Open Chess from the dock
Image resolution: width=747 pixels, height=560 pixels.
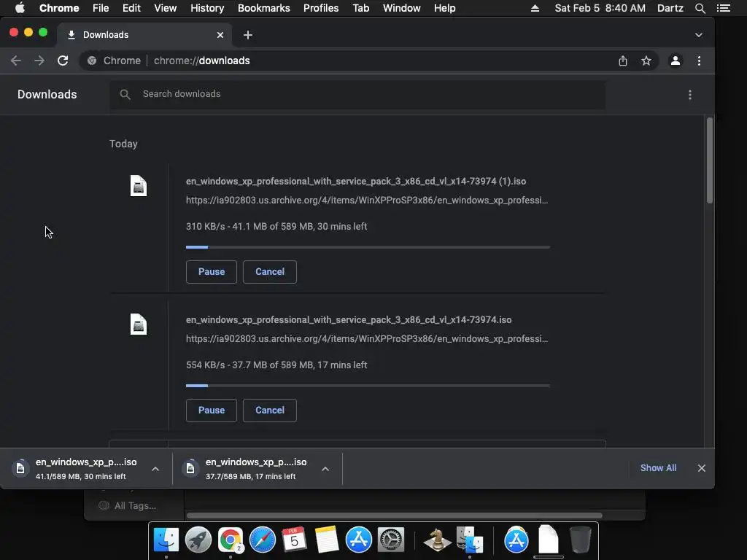(437, 540)
